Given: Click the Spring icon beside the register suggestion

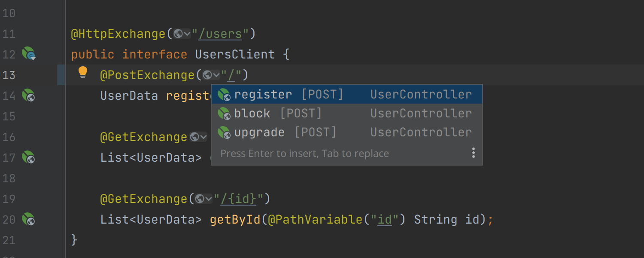Looking at the screenshot, I should coord(224,95).
